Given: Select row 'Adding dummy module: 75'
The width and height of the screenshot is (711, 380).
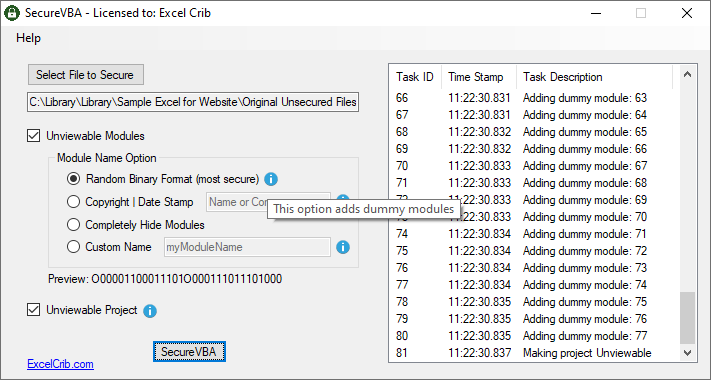Looking at the screenshot, I should 535,302.
